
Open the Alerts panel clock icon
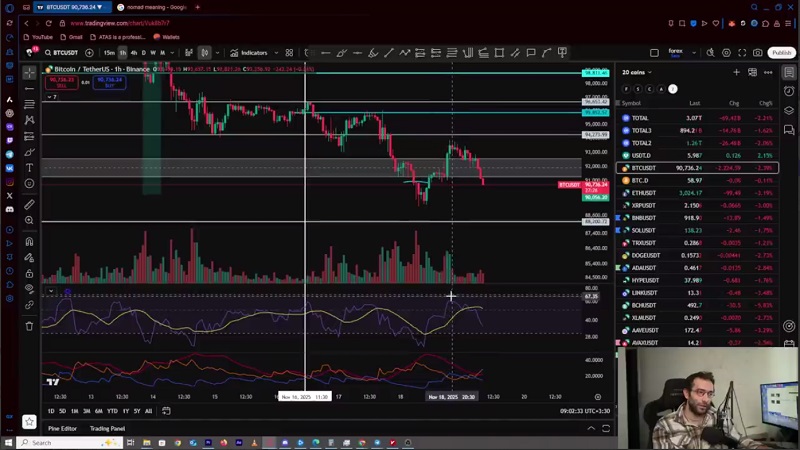click(x=789, y=91)
